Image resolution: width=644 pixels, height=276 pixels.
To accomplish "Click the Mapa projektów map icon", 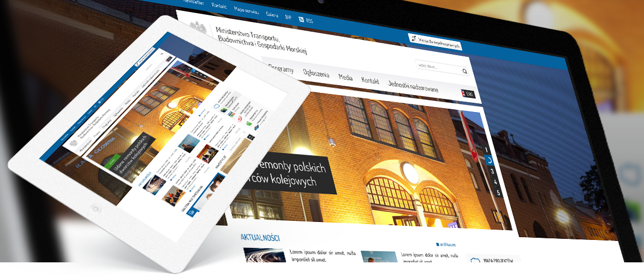I will [x=475, y=261].
